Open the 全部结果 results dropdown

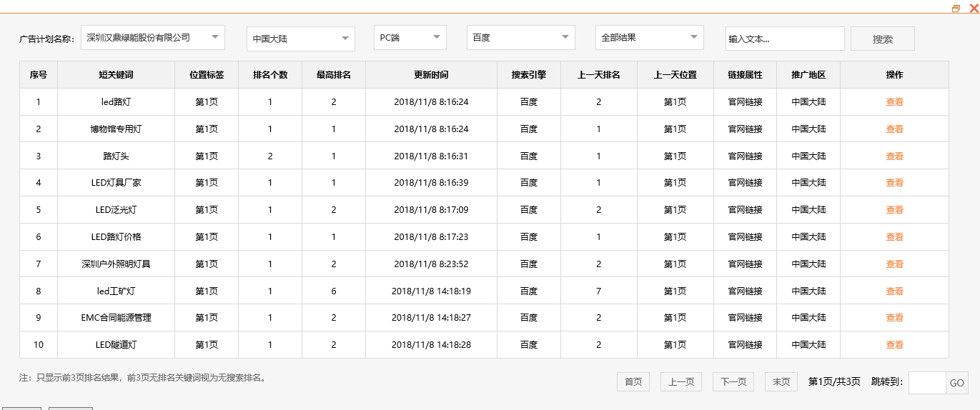tap(650, 38)
